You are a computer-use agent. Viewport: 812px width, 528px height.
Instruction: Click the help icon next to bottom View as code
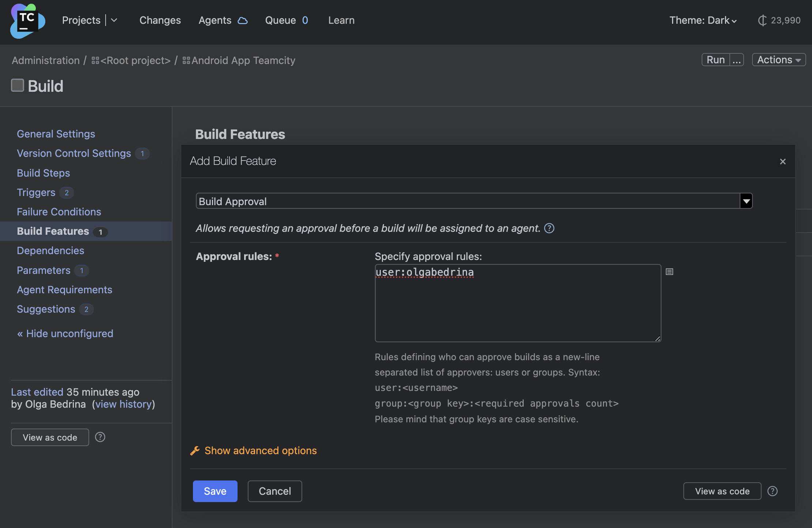[773, 491]
